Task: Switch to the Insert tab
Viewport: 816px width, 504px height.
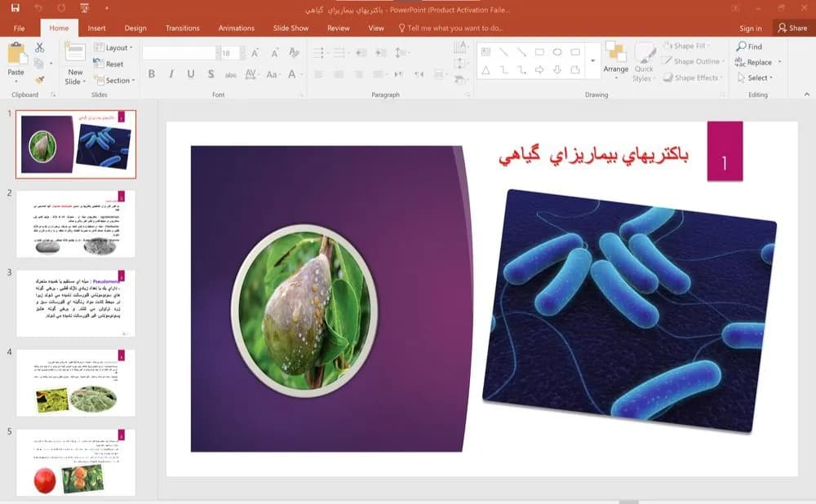Action: pyautogui.click(x=96, y=28)
